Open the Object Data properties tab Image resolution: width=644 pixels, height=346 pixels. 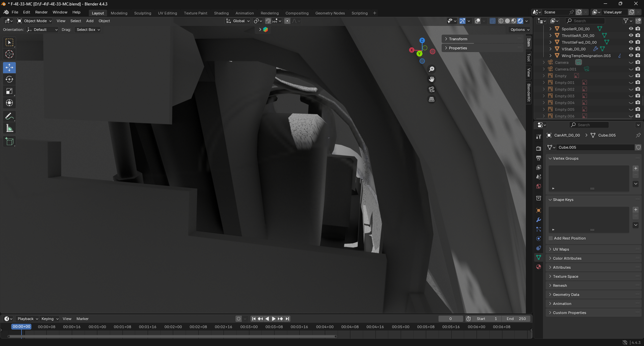pos(538,257)
